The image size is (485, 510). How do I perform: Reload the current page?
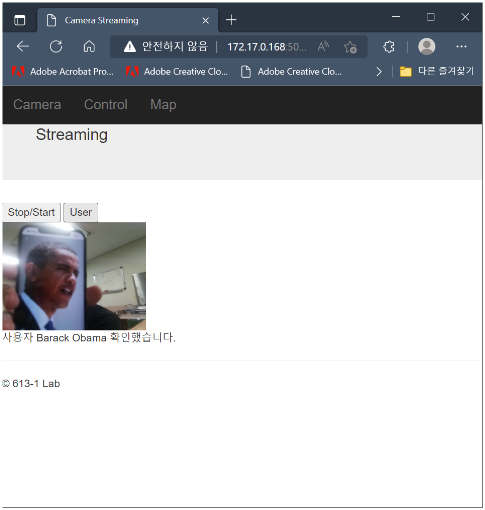pyautogui.click(x=56, y=46)
